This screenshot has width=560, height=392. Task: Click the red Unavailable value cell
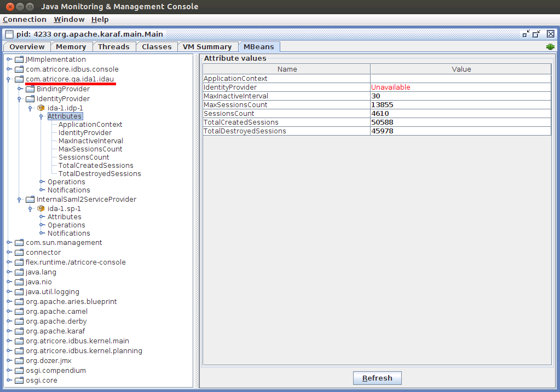tap(461, 87)
